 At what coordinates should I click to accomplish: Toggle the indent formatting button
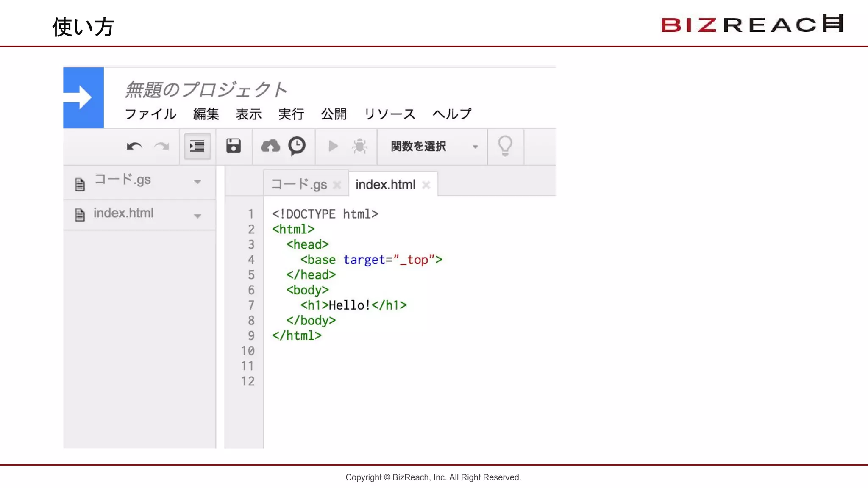(197, 147)
